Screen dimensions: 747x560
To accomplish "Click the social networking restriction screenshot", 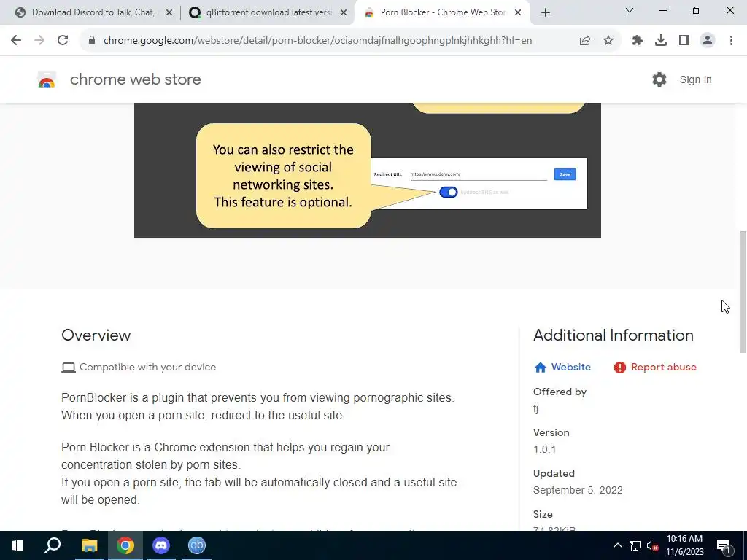I will [368, 170].
